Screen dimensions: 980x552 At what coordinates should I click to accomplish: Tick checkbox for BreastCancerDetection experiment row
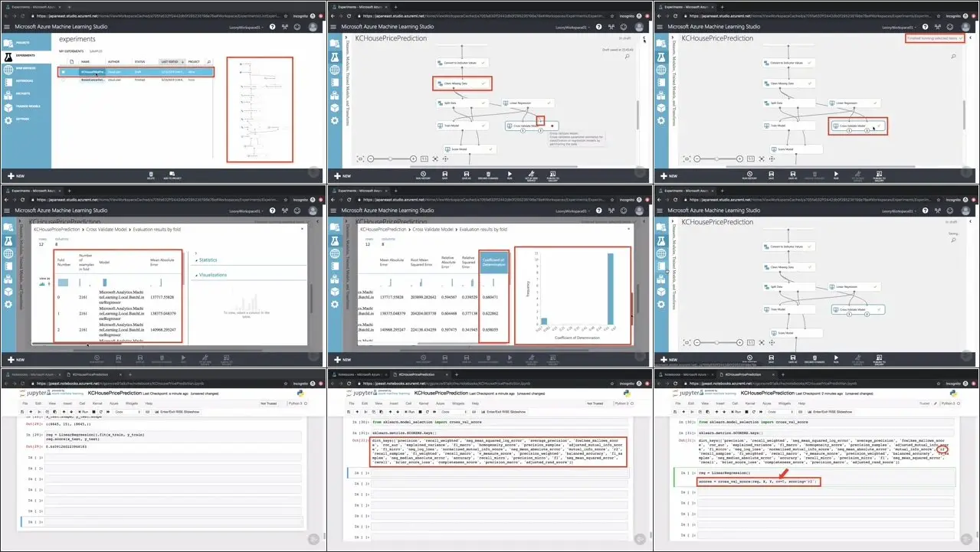point(64,80)
